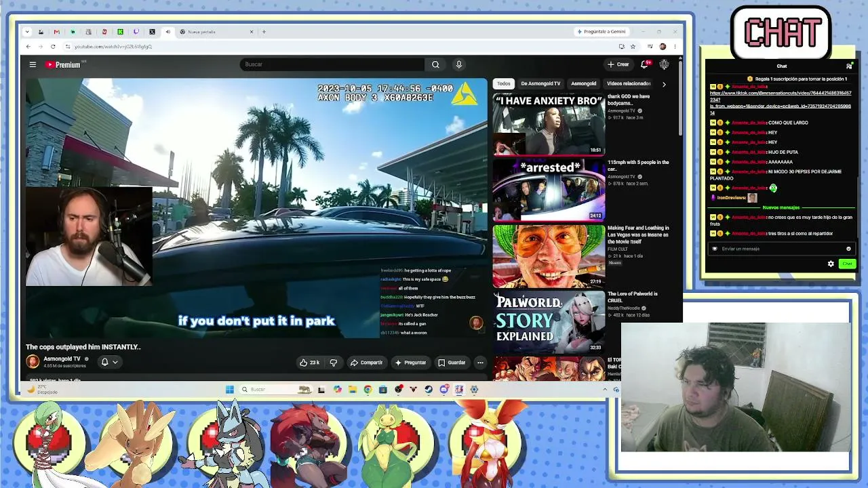Click the Chrome address bar URL
Screen dimensions: 868x488
113,47
